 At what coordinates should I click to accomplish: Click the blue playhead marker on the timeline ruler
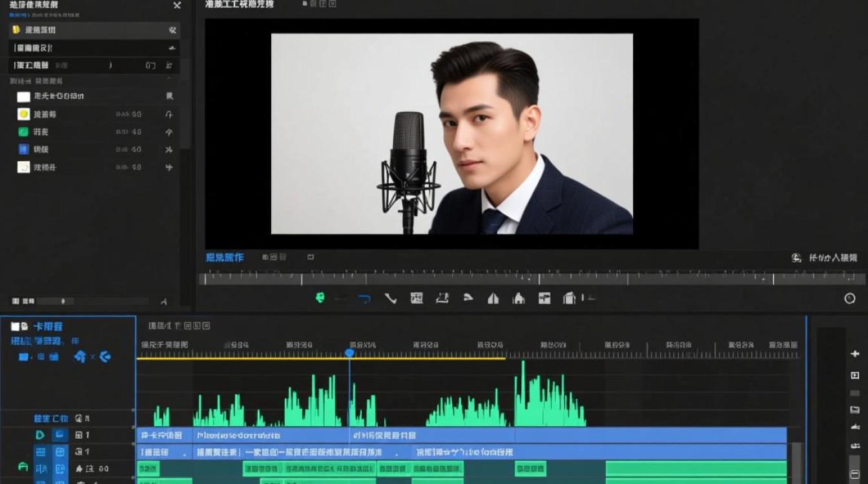coord(349,353)
